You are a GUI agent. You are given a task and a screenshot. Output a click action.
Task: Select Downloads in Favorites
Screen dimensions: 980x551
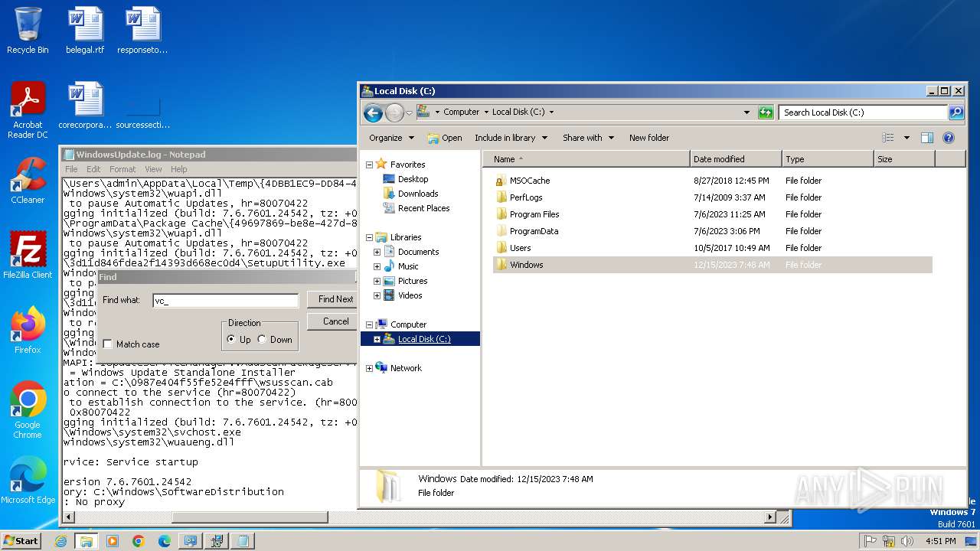click(418, 194)
